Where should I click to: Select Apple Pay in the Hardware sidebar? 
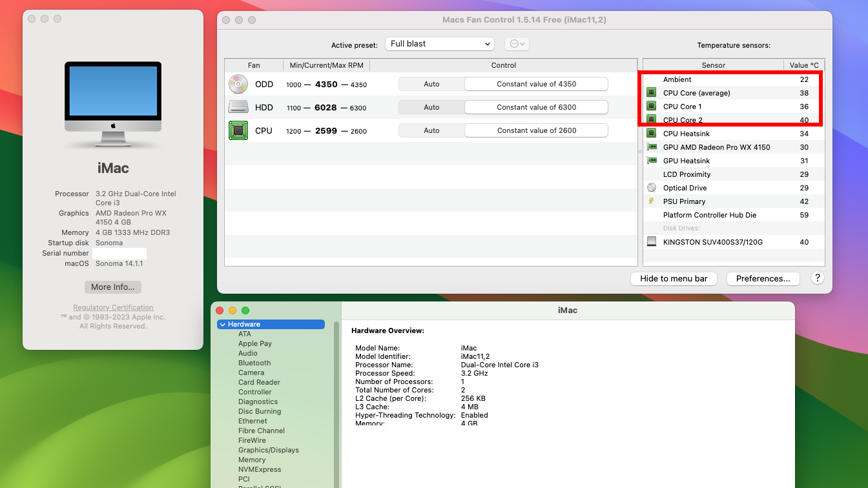255,343
